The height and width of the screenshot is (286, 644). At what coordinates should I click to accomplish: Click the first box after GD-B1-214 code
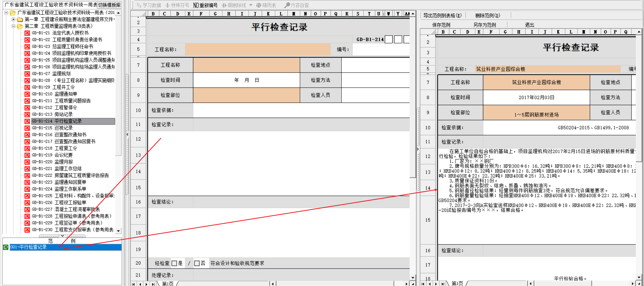(389, 39)
